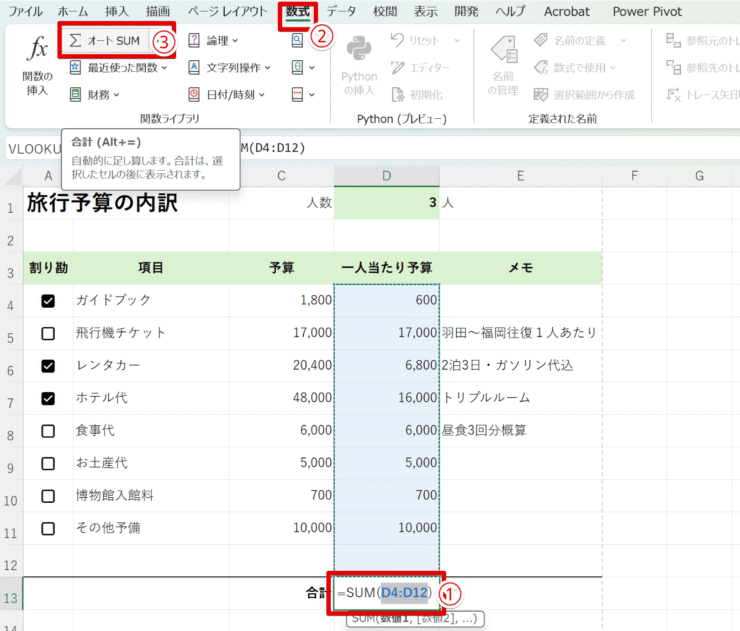The image size is (740, 631).
Task: Uncheck the レンタカー checkbox
Action: tap(48, 366)
